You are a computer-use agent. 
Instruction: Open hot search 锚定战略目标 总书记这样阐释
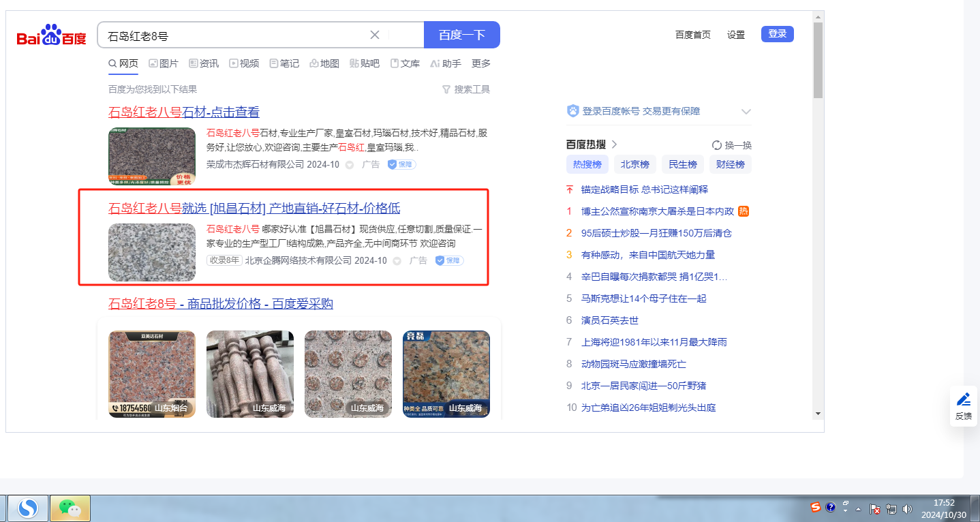coord(644,189)
